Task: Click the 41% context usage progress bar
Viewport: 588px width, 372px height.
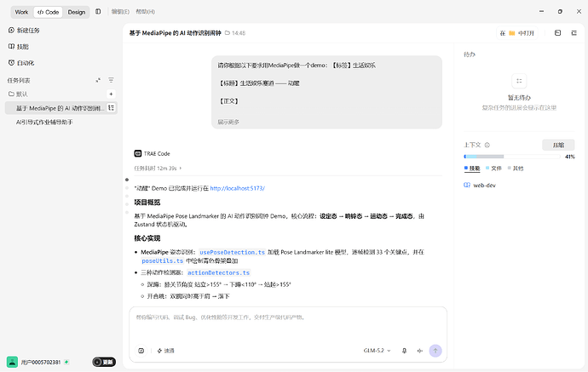Action: click(x=512, y=157)
